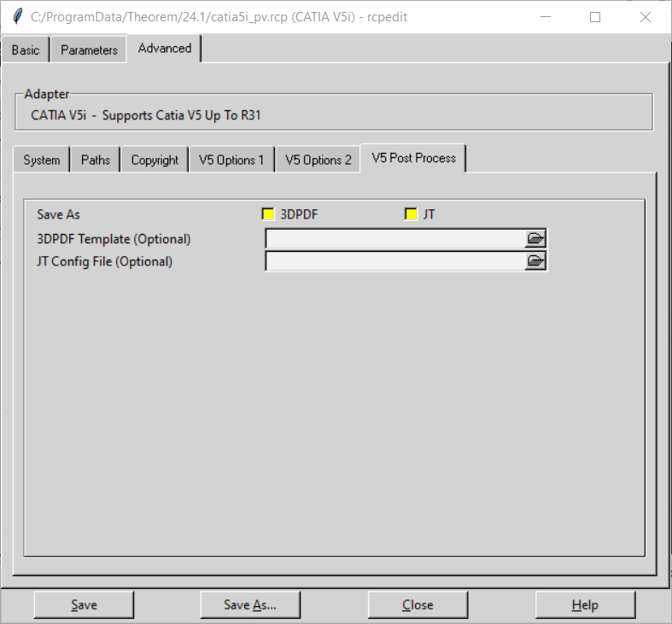Select the V5 Post Process tab
The height and width of the screenshot is (624, 672).
413,158
